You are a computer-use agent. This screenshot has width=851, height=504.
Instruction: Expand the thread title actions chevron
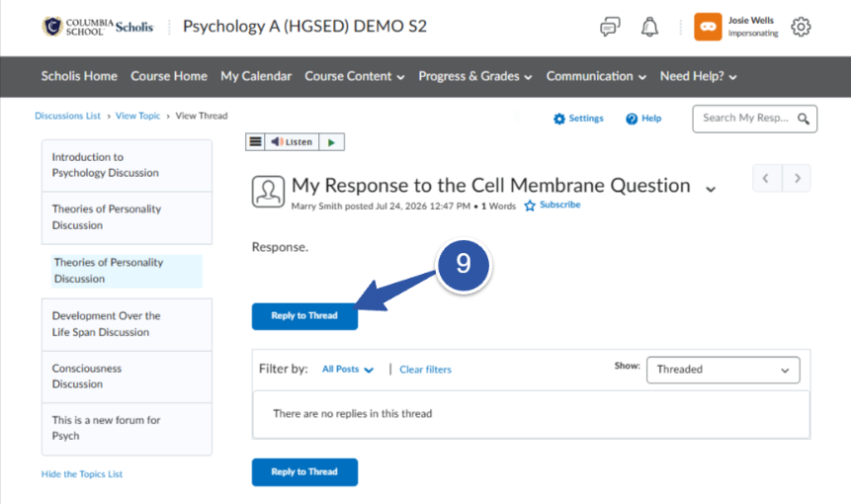(x=711, y=190)
